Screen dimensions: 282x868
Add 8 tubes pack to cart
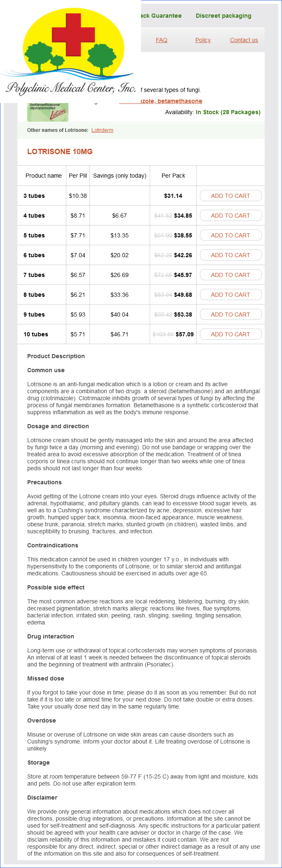(230, 295)
